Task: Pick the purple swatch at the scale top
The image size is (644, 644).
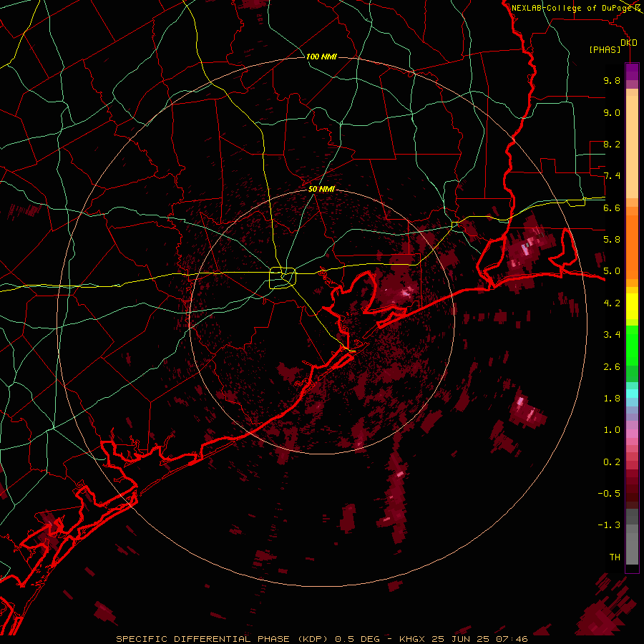Action: (x=632, y=72)
